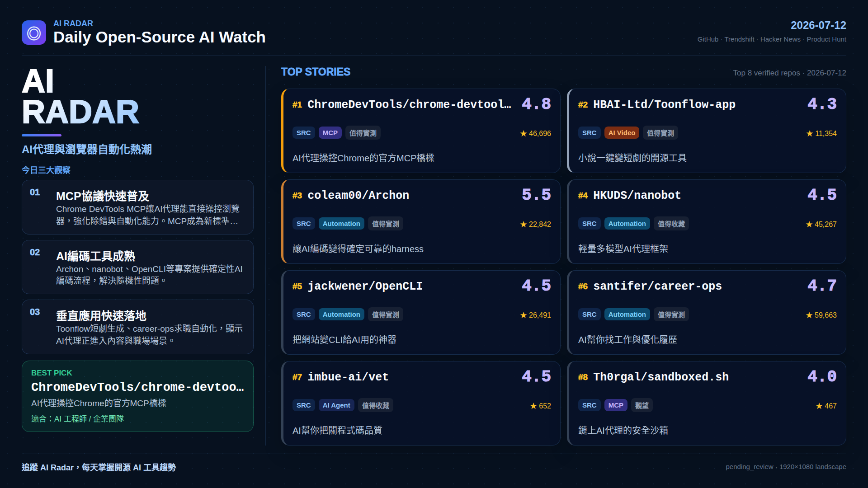Click 今日三大觀察 heading

[x=46, y=170]
